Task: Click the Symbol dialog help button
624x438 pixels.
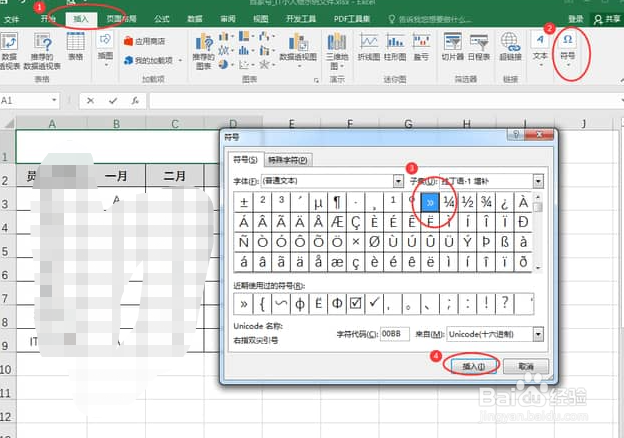Action: [516, 134]
